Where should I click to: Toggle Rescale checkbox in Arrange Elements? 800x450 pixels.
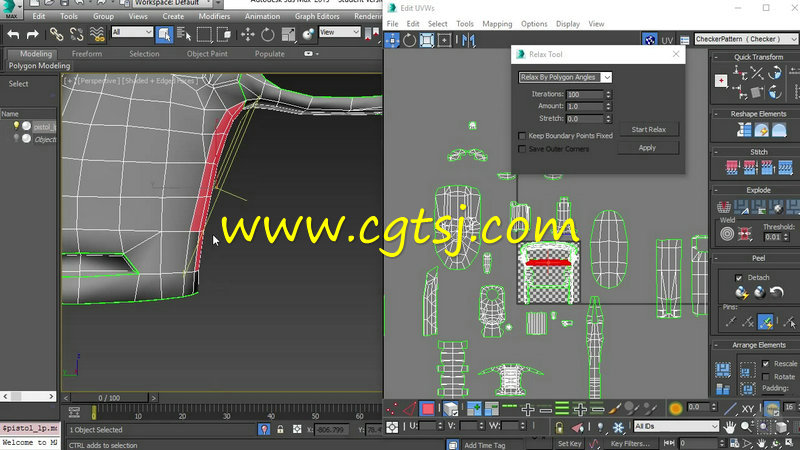coord(765,364)
